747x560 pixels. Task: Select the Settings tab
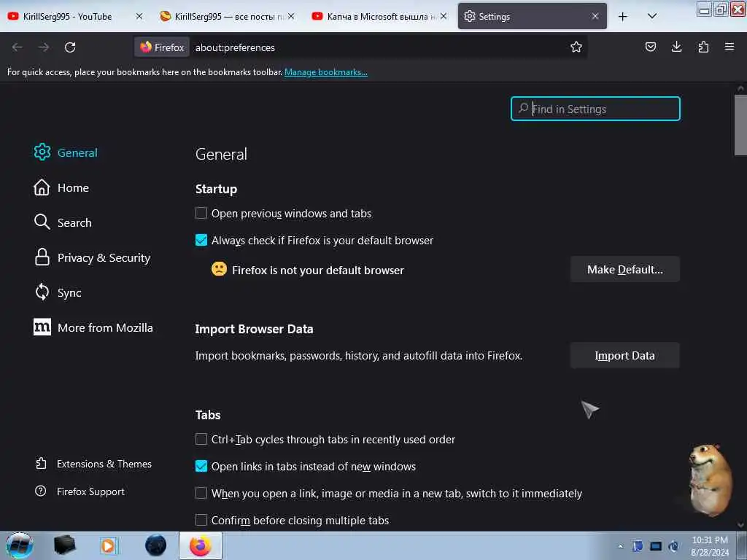click(x=532, y=16)
